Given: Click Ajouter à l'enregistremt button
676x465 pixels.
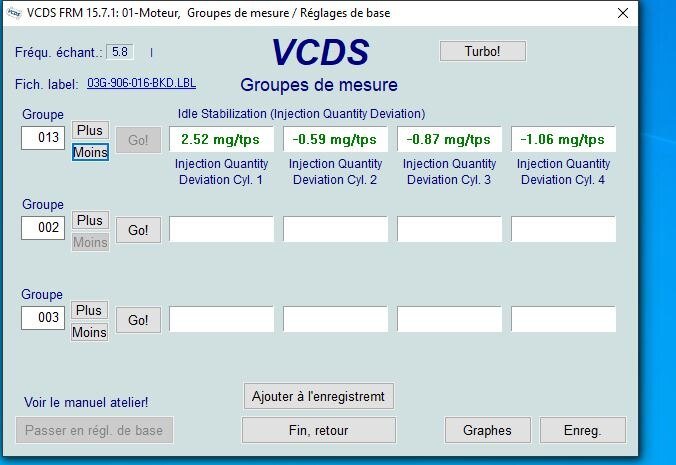Looking at the screenshot, I should click(x=319, y=396).
